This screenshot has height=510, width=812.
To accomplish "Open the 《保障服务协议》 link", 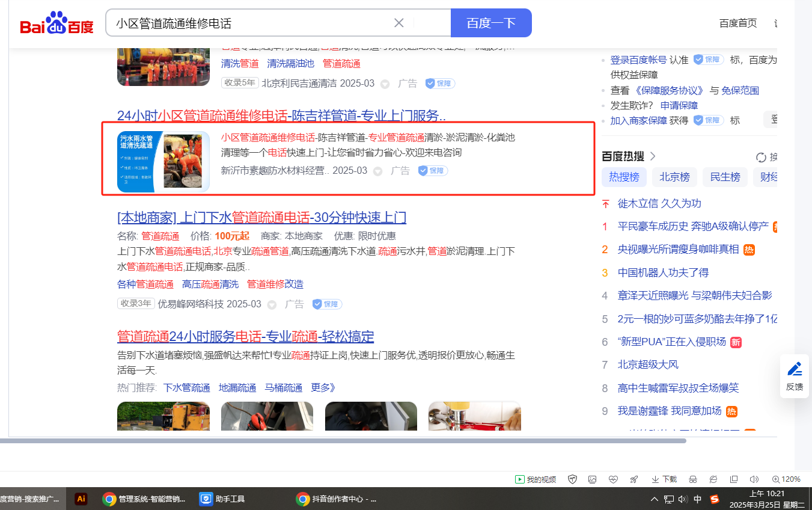I will [670, 90].
